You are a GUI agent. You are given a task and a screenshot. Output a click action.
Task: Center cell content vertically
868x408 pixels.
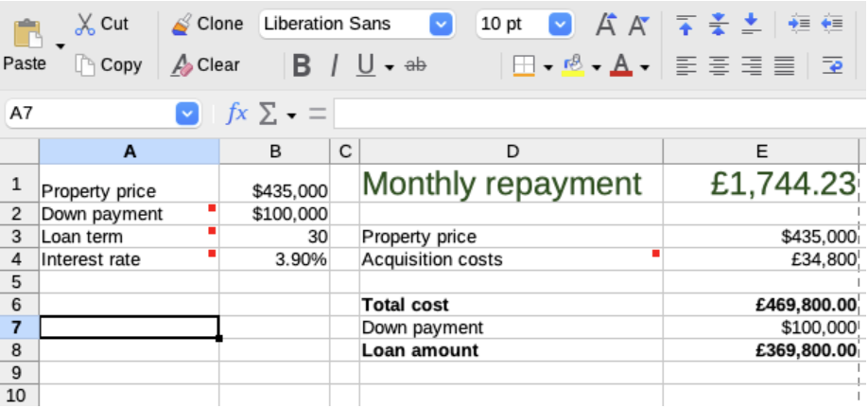point(718,25)
